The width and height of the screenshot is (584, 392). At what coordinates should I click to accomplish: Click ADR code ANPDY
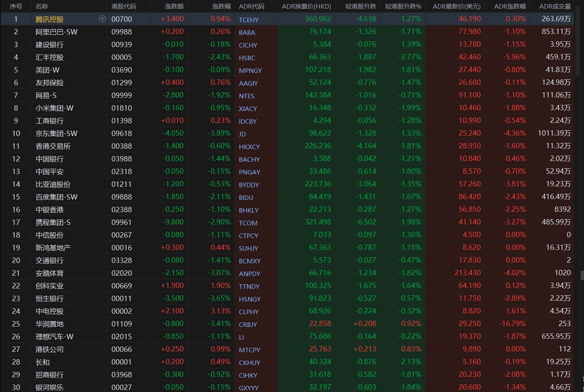pos(250,274)
